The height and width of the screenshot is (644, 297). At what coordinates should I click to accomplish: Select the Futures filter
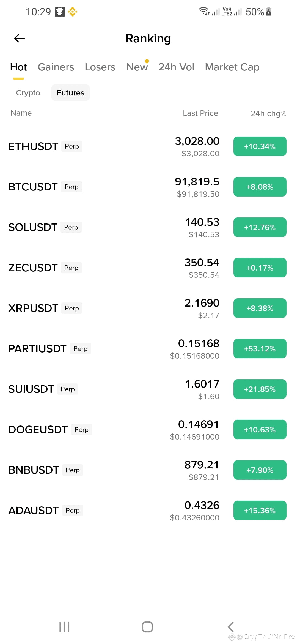tap(70, 93)
